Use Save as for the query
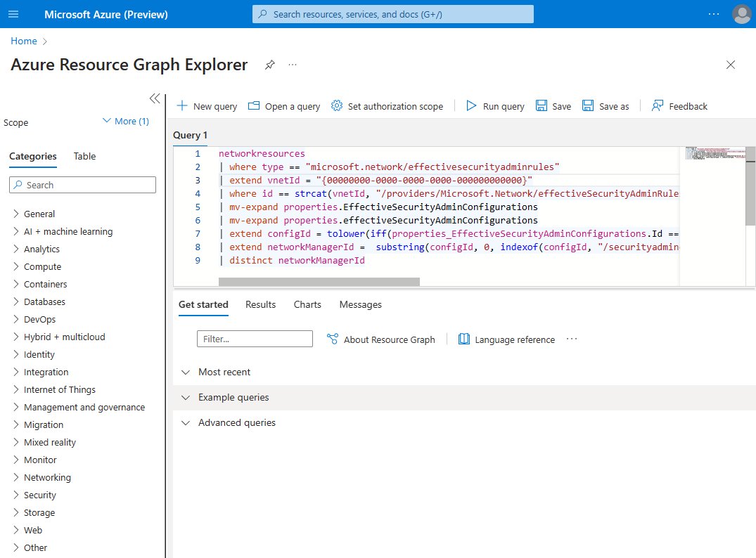Image resolution: width=756 pixels, height=558 pixels. point(606,105)
